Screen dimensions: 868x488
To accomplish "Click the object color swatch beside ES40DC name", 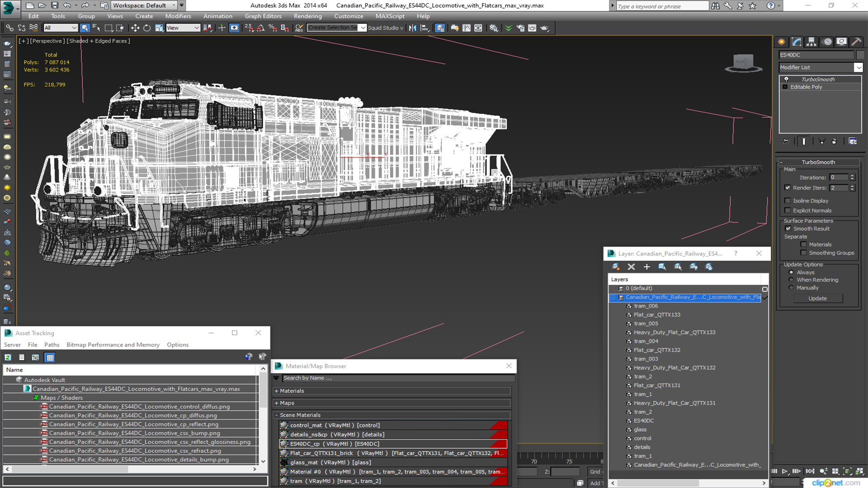I will coord(860,55).
